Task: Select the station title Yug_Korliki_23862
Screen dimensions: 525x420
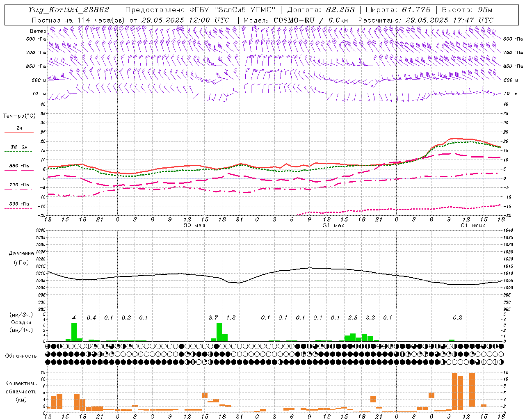Action: pos(68,10)
